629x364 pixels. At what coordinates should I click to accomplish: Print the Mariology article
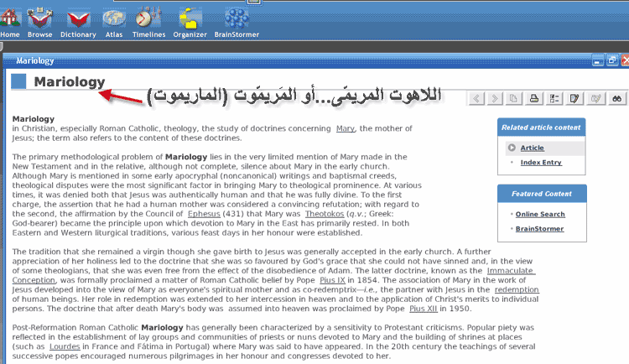534,98
